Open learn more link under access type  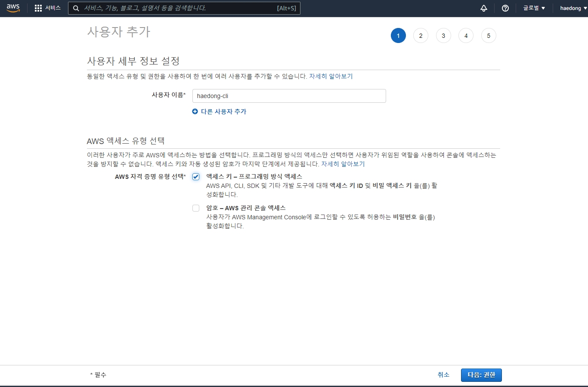343,164
